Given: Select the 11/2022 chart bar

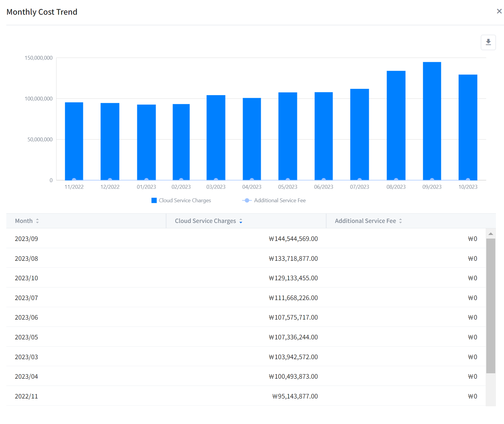Looking at the screenshot, I should [74, 141].
